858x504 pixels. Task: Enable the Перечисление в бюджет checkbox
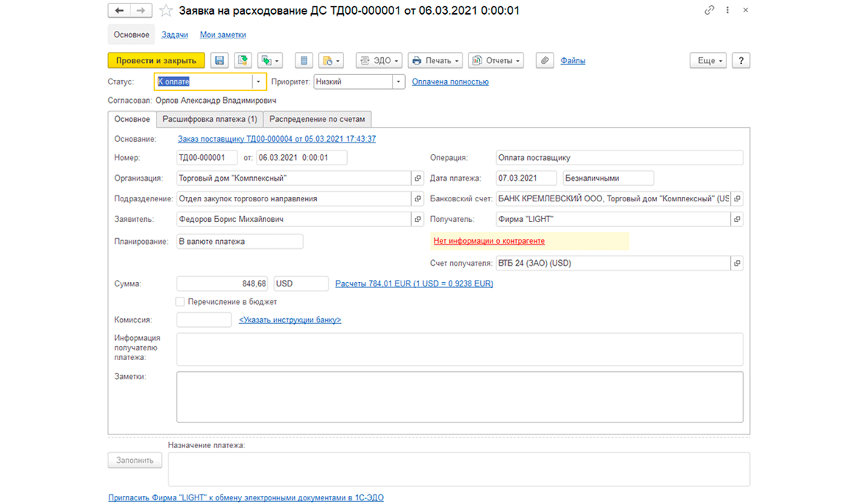point(180,301)
